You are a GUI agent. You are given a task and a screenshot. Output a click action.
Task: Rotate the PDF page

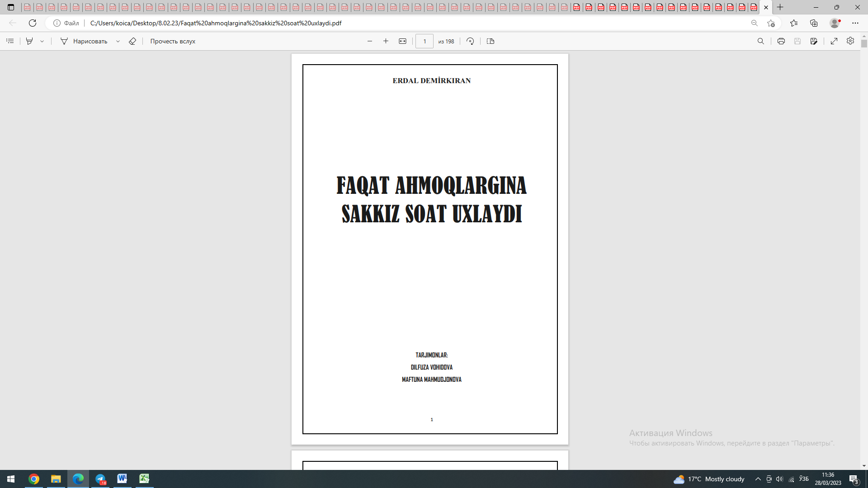470,41
